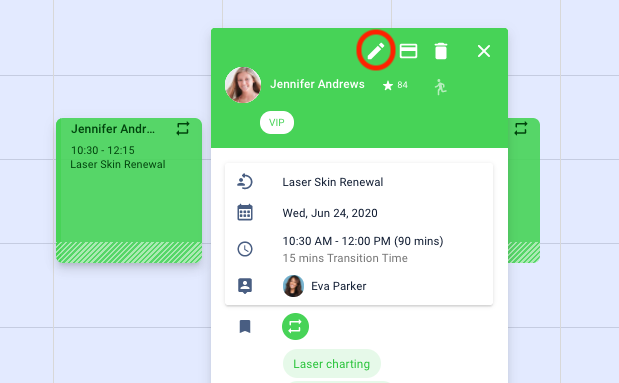Viewport: 619px width, 383px height.
Task: Click the bookmark icon in popup
Action: [245, 327]
